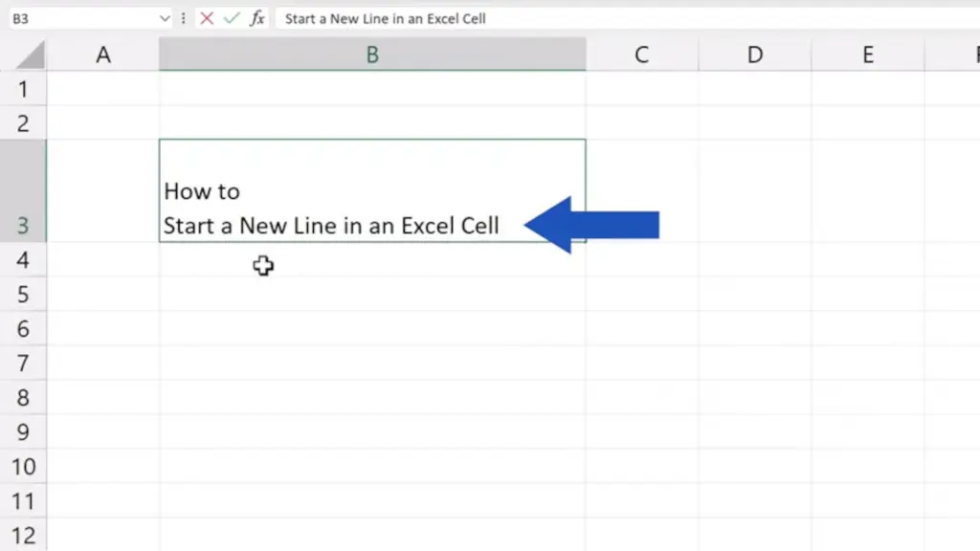Image resolution: width=980 pixels, height=551 pixels.
Task: Select the row 5 header
Action: click(x=23, y=294)
